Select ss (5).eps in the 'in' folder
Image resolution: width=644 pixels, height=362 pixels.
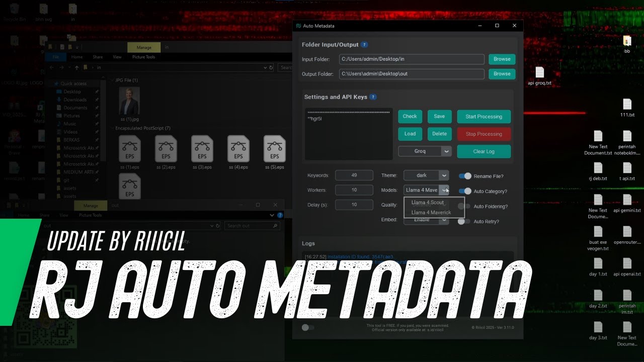[x=275, y=153]
